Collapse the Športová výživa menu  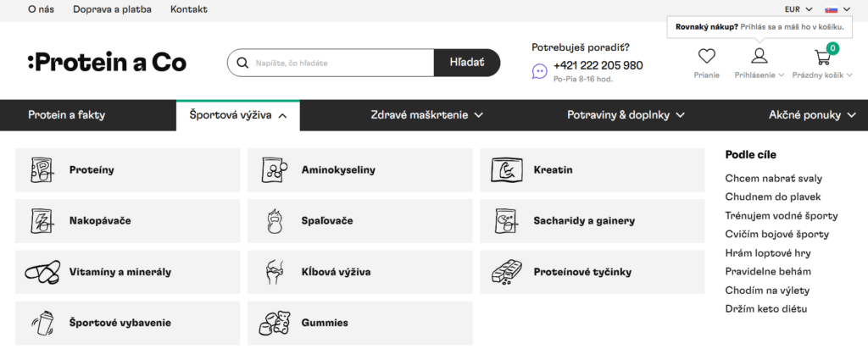(x=238, y=115)
